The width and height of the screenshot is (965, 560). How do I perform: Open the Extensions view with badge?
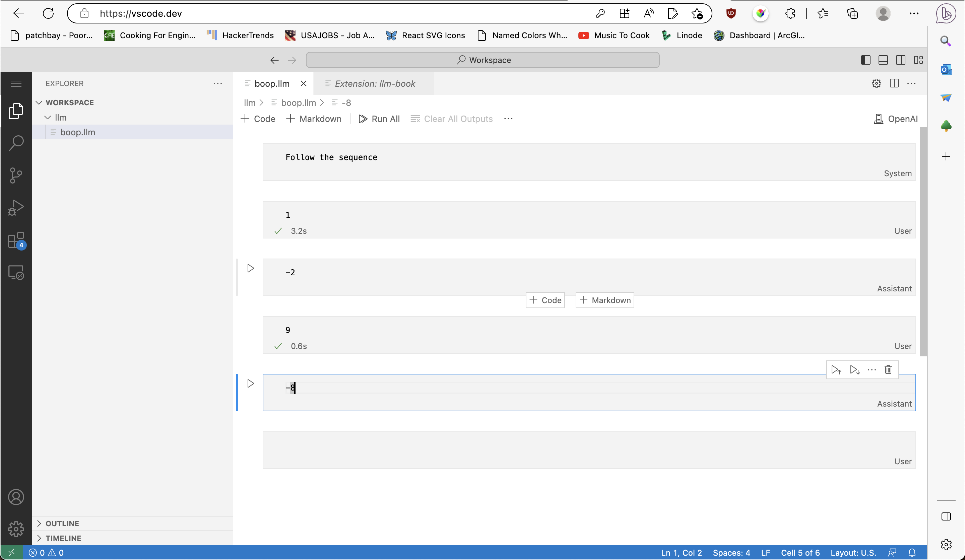(16, 240)
